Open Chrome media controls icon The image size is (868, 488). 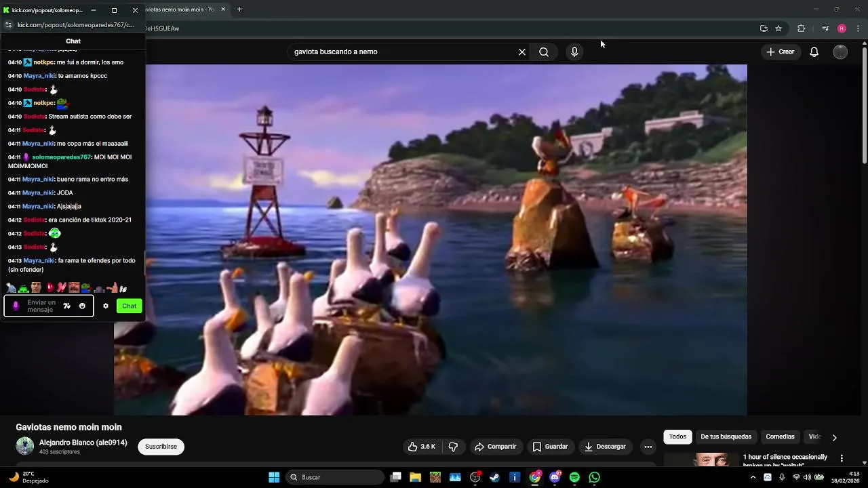pyautogui.click(x=825, y=28)
